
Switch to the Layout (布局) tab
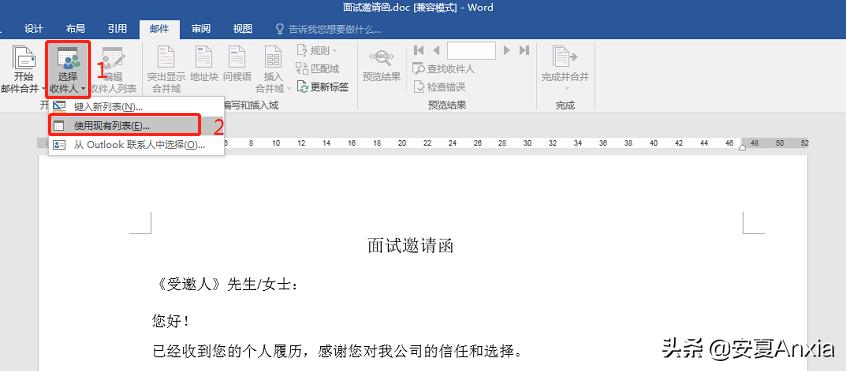coord(75,29)
